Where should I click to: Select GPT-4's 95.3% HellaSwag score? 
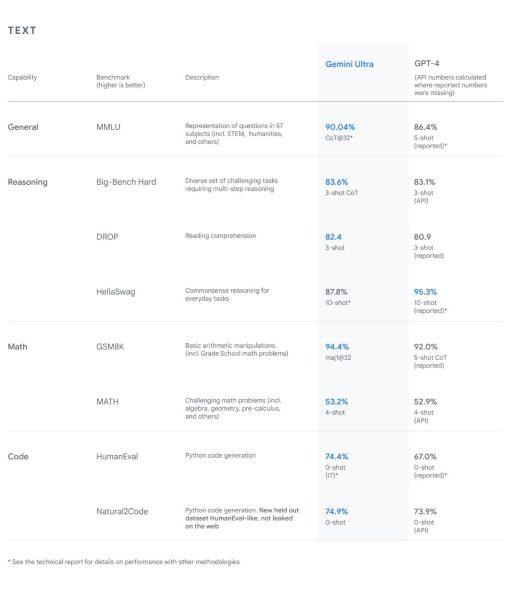(x=425, y=292)
